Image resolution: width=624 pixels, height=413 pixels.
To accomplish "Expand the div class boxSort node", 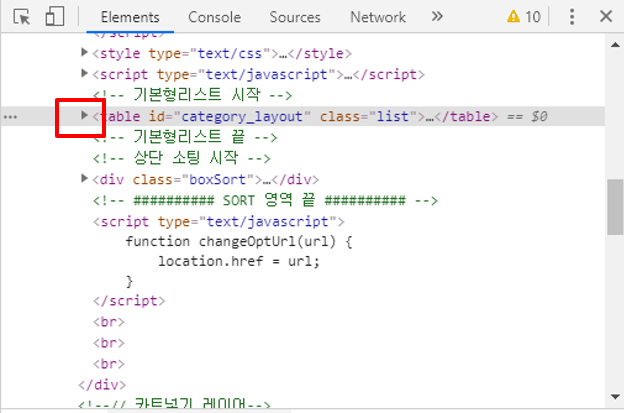I will pyautogui.click(x=84, y=178).
